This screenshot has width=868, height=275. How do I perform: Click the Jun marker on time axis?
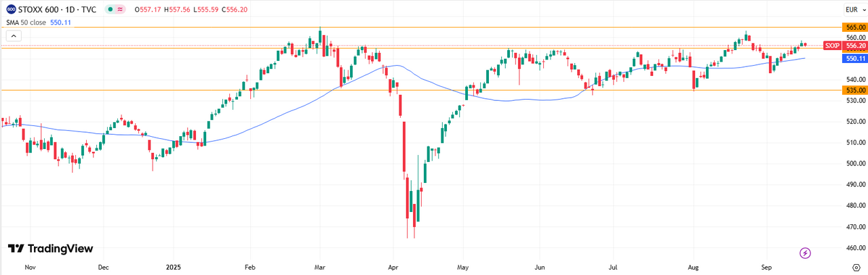(539, 267)
